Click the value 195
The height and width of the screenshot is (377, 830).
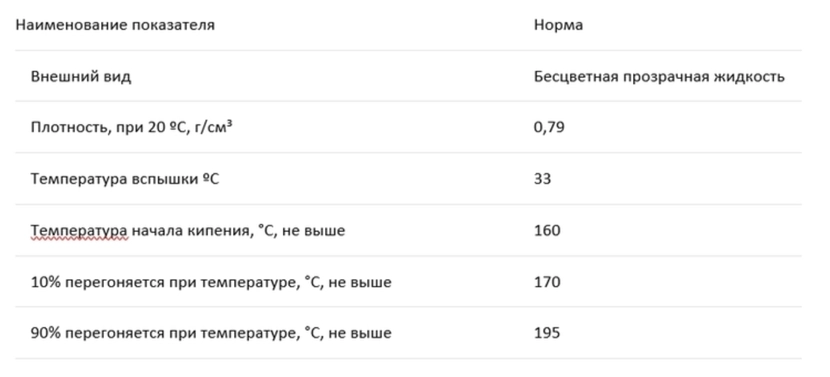tap(547, 334)
